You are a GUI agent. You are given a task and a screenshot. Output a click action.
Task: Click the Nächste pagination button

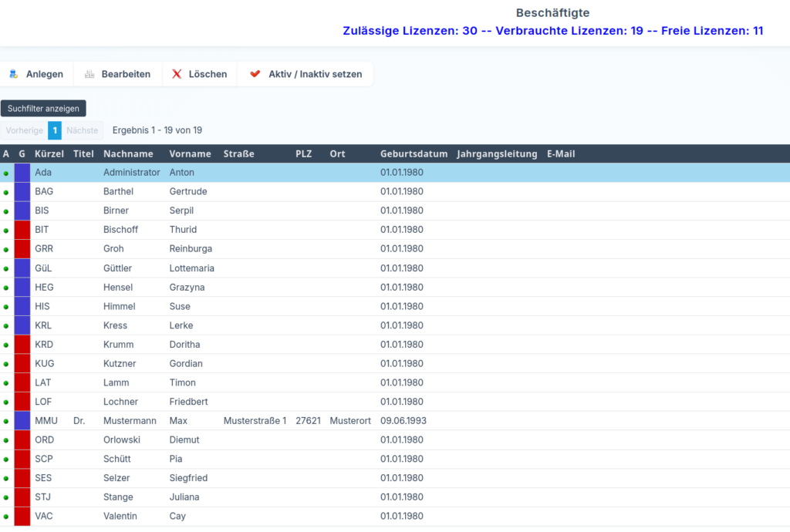[82, 130]
